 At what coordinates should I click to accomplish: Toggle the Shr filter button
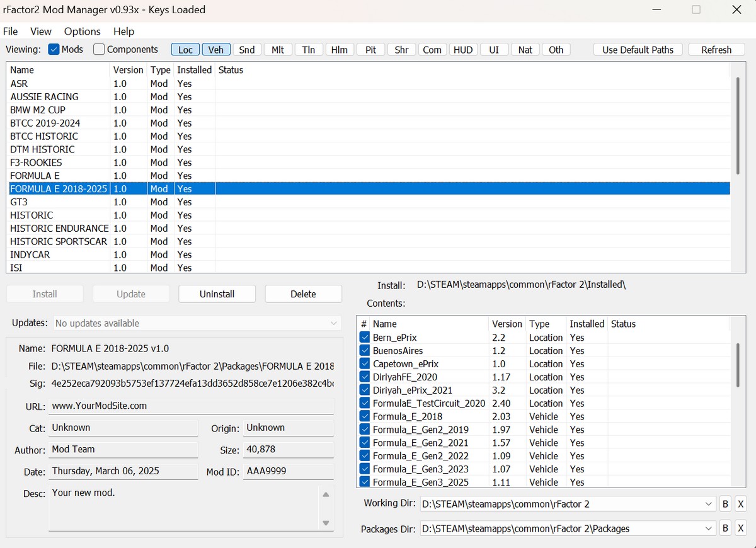tap(401, 50)
